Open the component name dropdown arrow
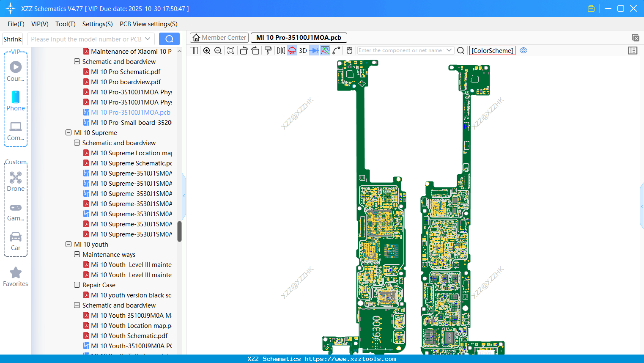The width and height of the screenshot is (644, 363). [449, 50]
